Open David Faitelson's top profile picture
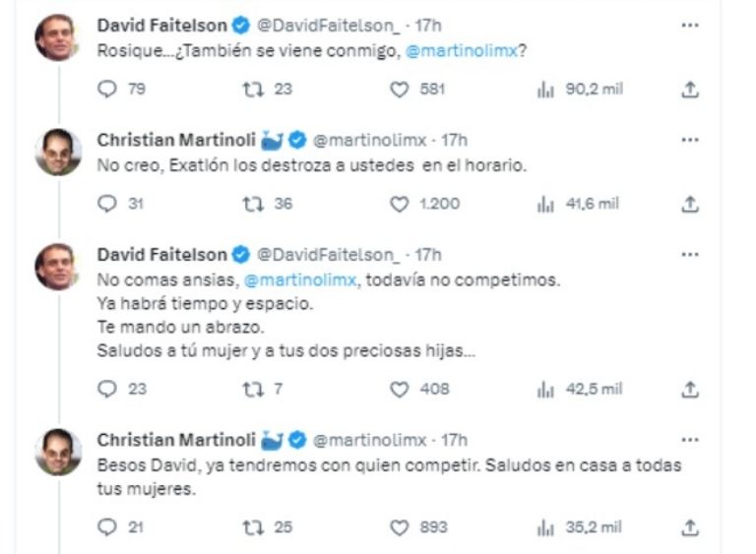 pyautogui.click(x=56, y=37)
